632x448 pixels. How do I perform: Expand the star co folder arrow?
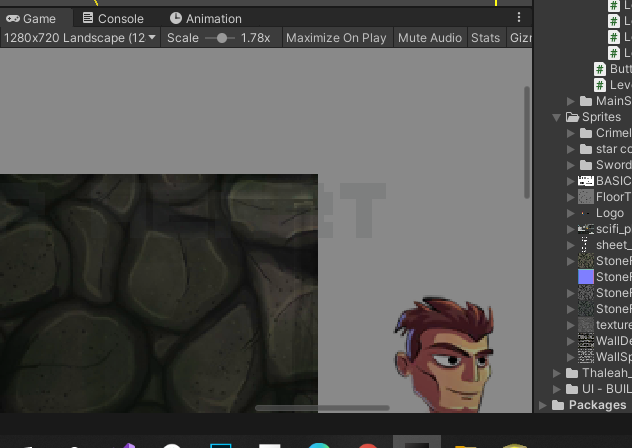click(x=570, y=149)
